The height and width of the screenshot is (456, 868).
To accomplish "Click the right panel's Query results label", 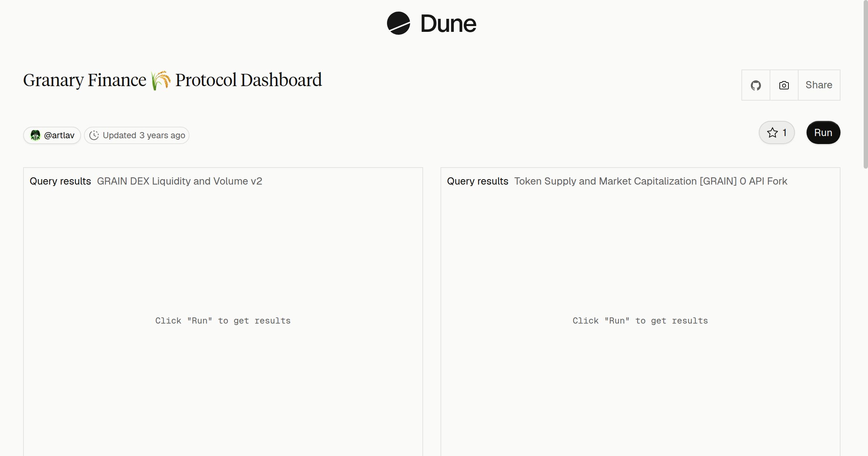I will (478, 181).
